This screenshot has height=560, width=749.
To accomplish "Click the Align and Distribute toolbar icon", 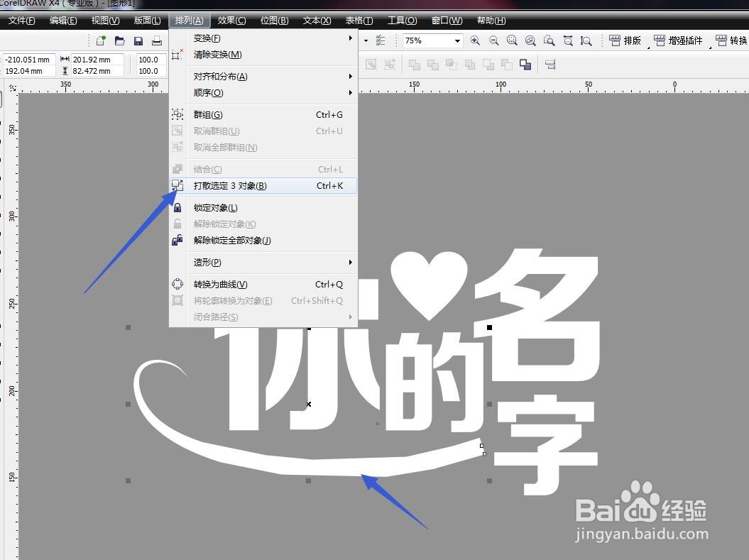I will coord(550,65).
